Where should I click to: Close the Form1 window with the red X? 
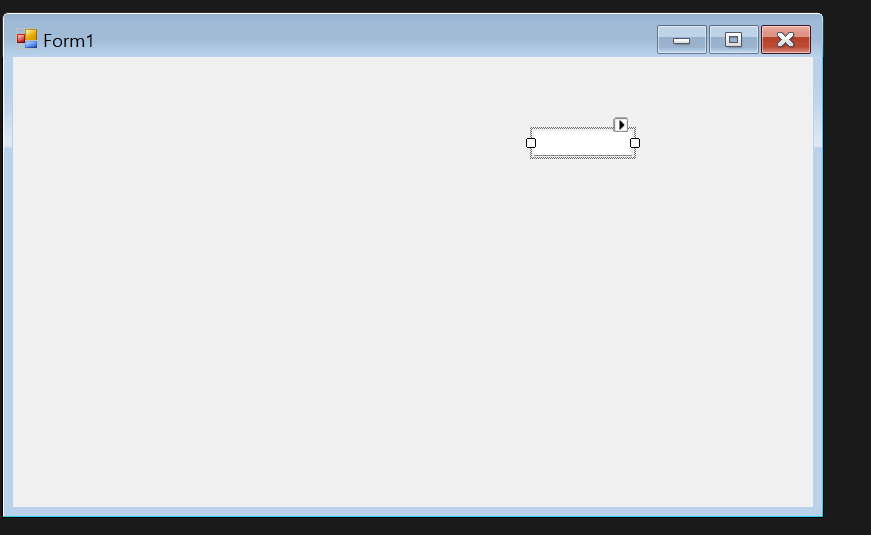point(785,39)
